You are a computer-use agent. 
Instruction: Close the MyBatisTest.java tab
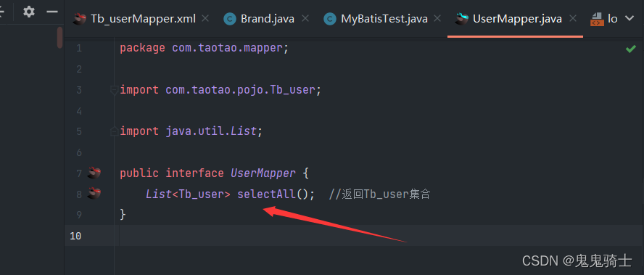(x=437, y=18)
